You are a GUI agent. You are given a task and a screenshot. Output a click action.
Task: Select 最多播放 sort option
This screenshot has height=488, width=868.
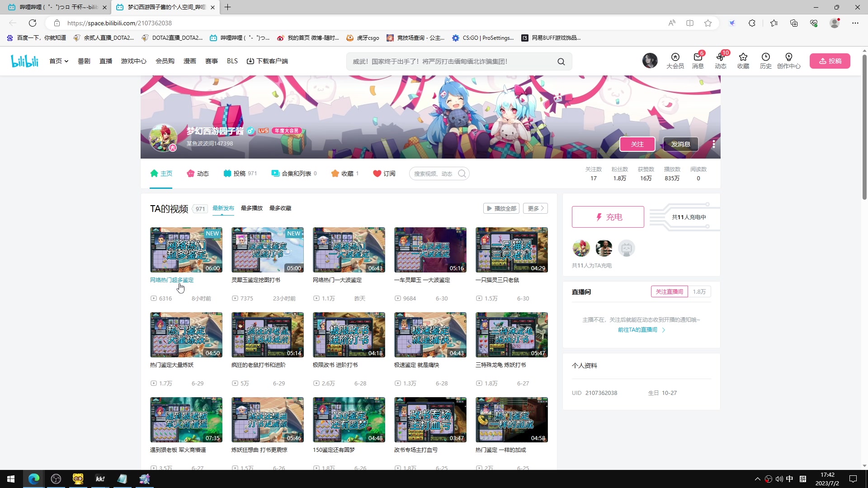pos(251,208)
